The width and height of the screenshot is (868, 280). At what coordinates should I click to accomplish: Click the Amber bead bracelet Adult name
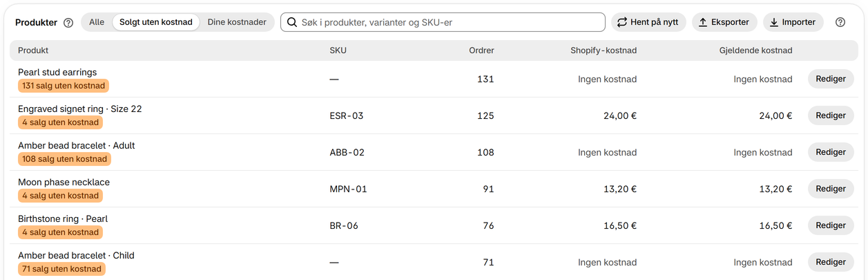pos(77,145)
